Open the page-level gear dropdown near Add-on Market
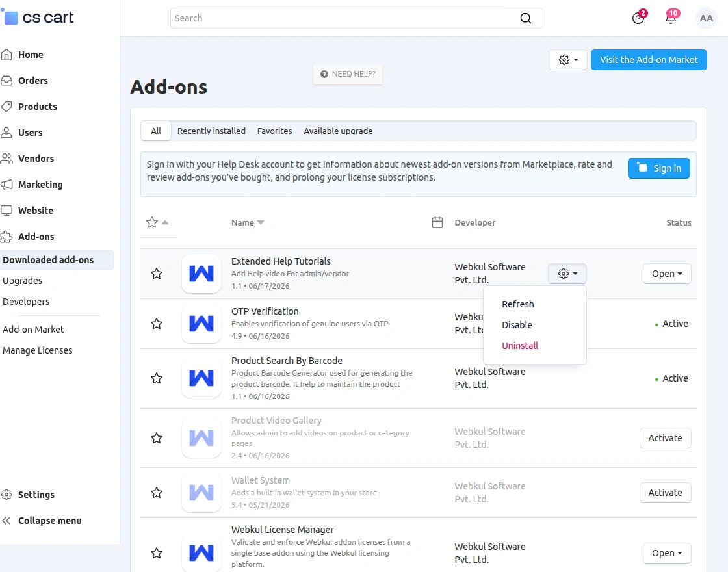Screen dimensions: 728x572 coord(568,60)
